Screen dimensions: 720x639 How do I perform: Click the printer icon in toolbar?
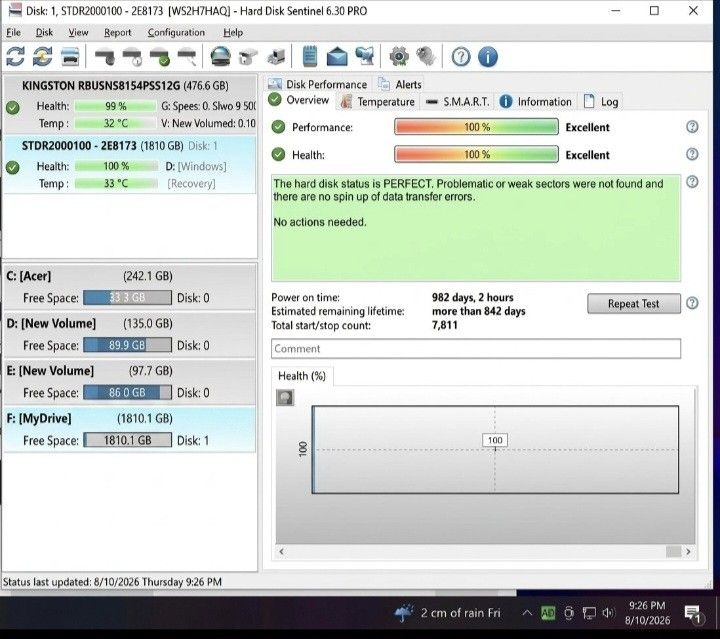70,57
